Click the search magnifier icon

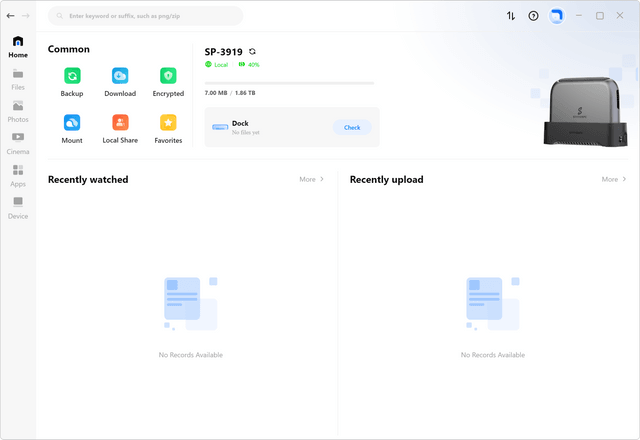(60, 16)
